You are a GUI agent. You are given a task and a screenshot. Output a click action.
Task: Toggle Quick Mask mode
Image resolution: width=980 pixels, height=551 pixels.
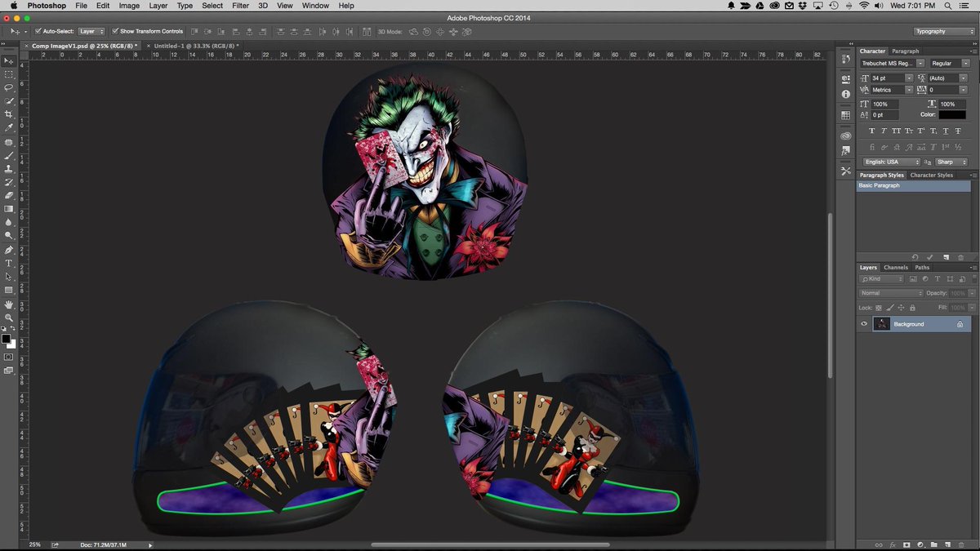9,357
